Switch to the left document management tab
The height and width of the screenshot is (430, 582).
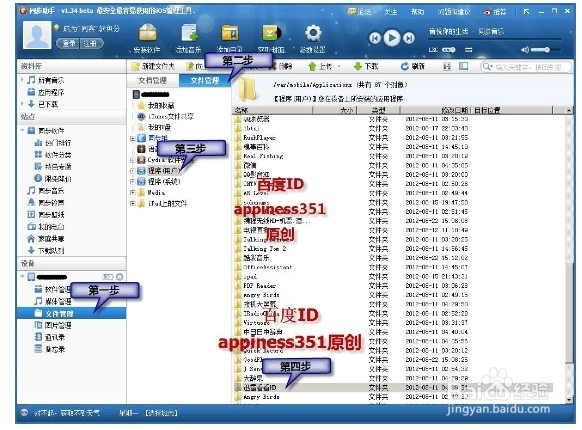[x=153, y=80]
